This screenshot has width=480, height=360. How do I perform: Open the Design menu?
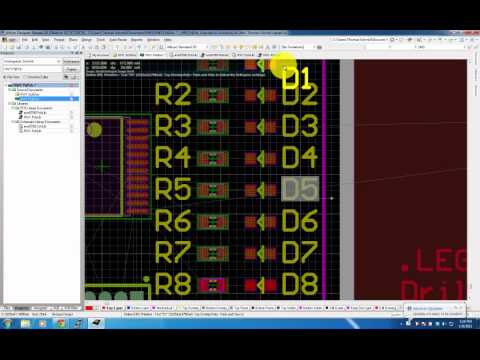[x=87, y=40]
